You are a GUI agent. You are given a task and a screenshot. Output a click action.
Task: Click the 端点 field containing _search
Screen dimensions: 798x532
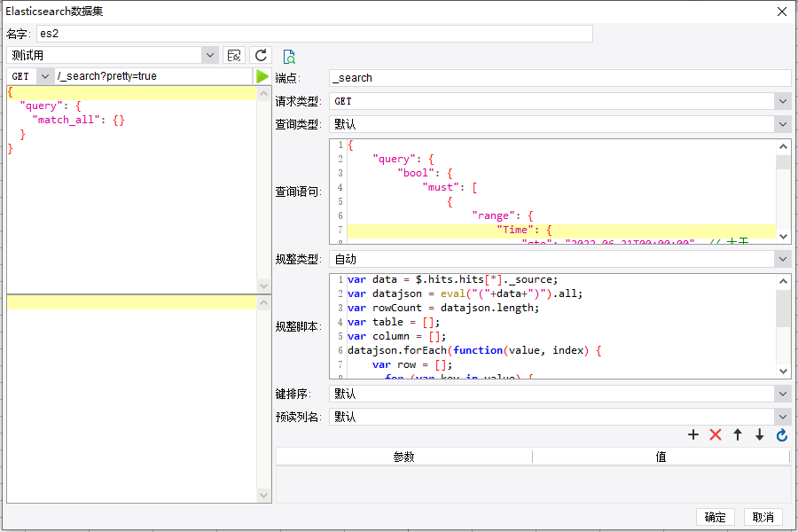tap(559, 78)
